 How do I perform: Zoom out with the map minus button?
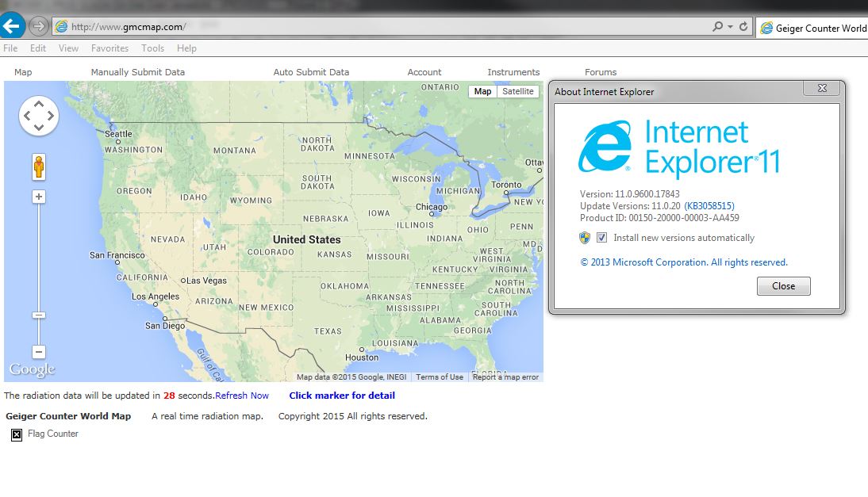(x=38, y=352)
